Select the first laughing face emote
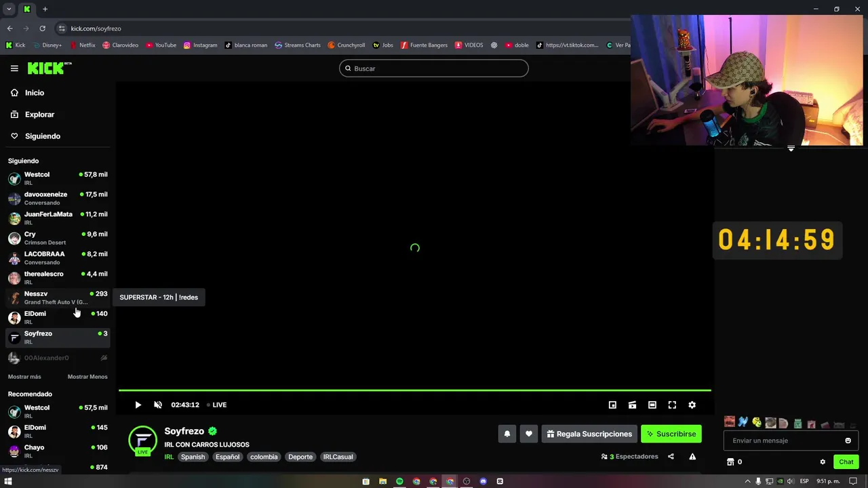The image size is (868, 488). tap(730, 422)
